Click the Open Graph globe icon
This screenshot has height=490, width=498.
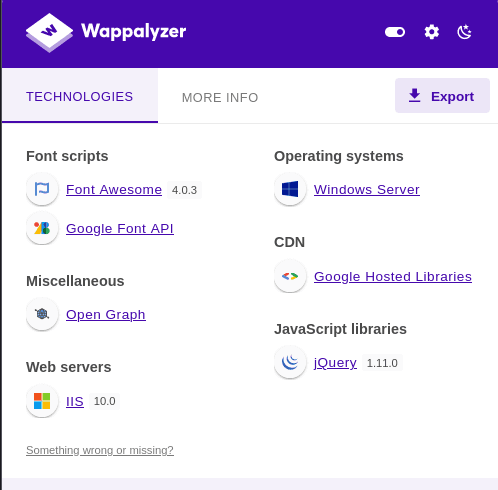42,314
